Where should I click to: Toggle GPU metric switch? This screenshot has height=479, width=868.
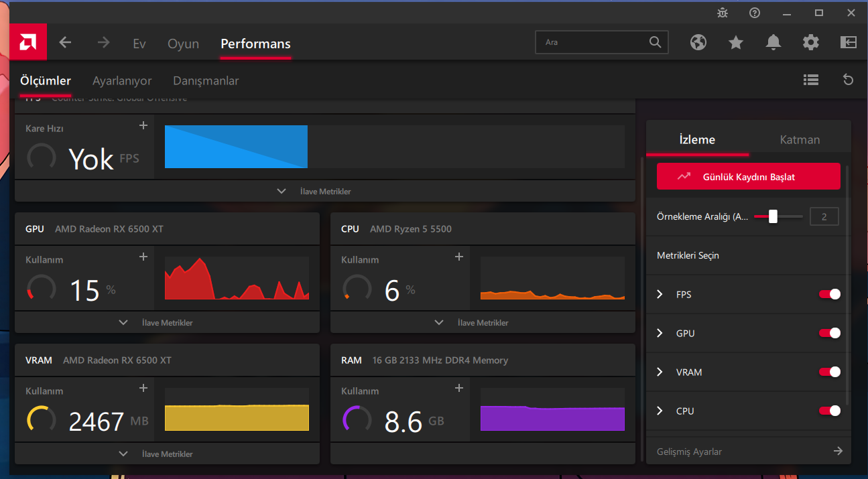point(830,333)
